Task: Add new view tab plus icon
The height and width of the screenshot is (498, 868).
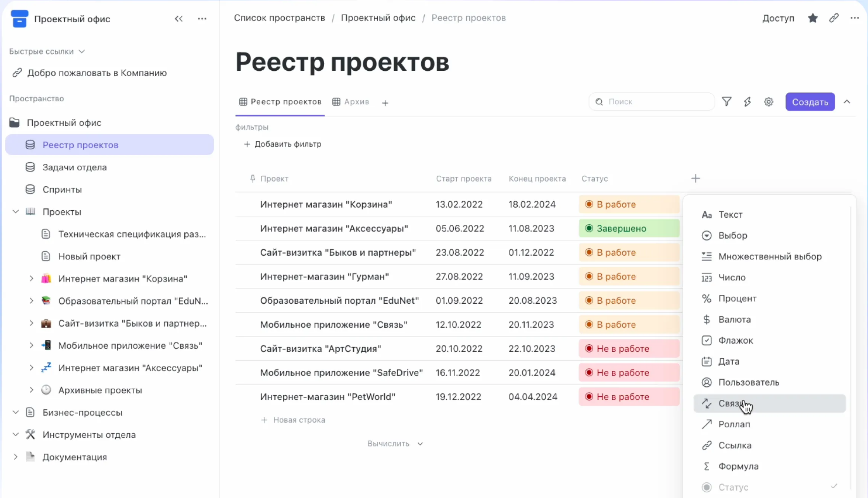Action: coord(385,103)
